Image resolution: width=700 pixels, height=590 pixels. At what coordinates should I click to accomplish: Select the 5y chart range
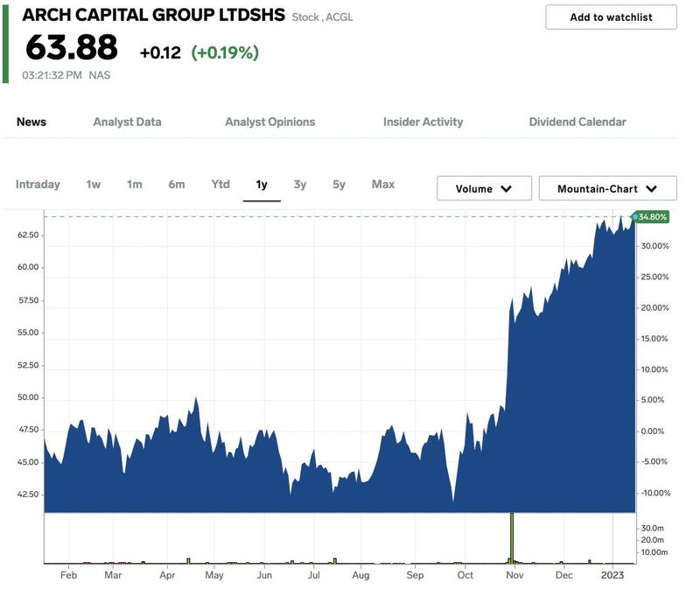point(339,185)
